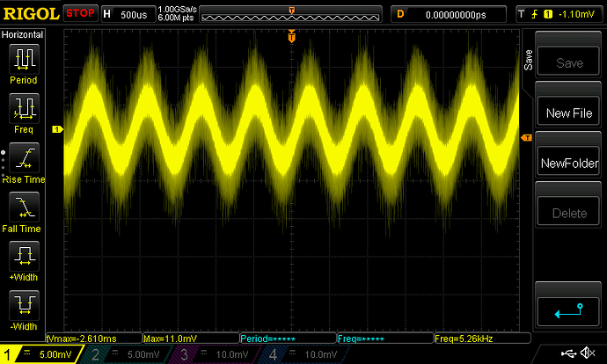Click the trigger level -1.10mV readout
Screen dimensions: 607x364
pyautogui.click(x=576, y=14)
